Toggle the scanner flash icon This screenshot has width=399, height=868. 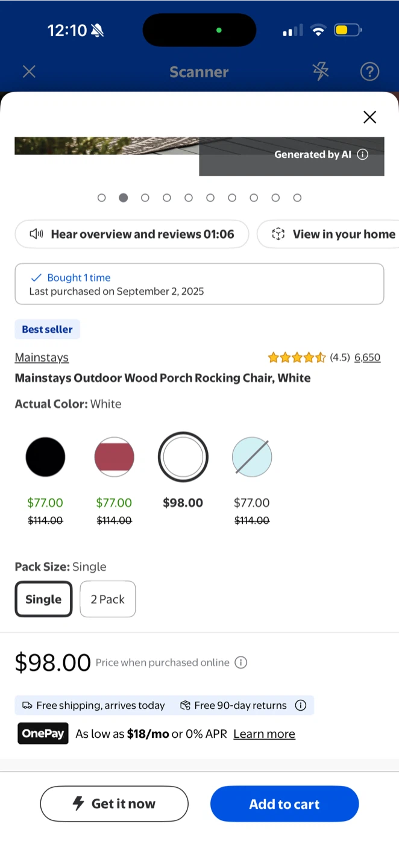coord(321,72)
